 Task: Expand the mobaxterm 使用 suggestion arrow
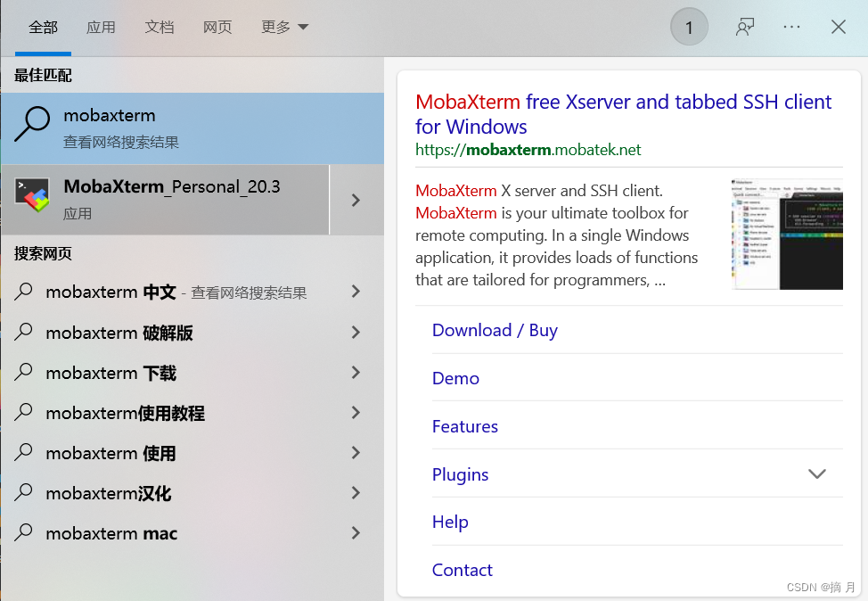pos(356,453)
